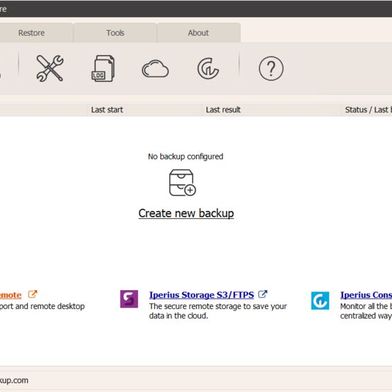
Task: Switch to the Restore tab
Action: 31,33
